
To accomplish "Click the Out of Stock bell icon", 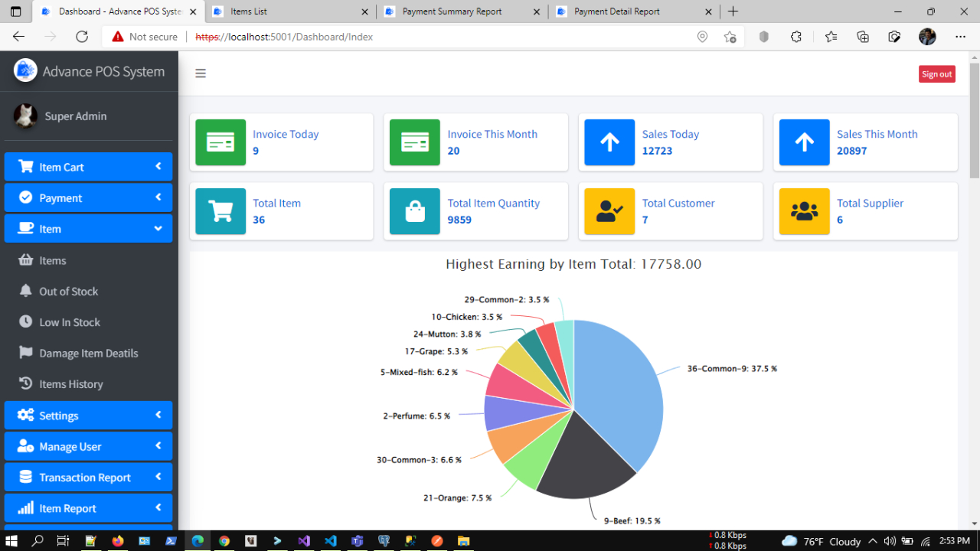I will coord(24,291).
